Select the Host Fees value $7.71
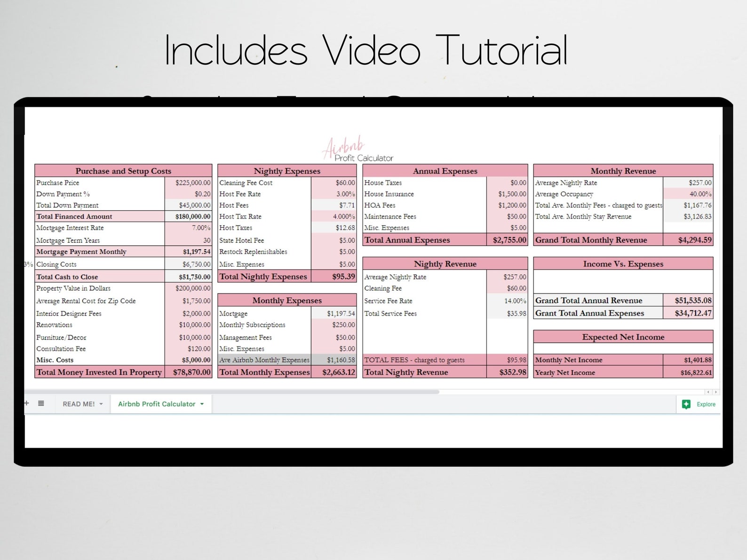The image size is (747, 560). click(334, 205)
